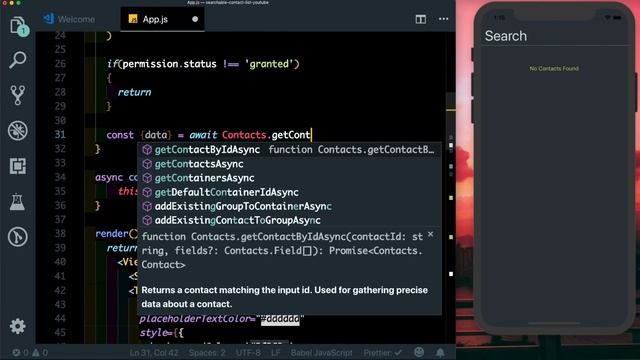The image size is (640, 360).
Task: Choose addExistingContactToGroupAsync suggestion
Action: coord(289,220)
